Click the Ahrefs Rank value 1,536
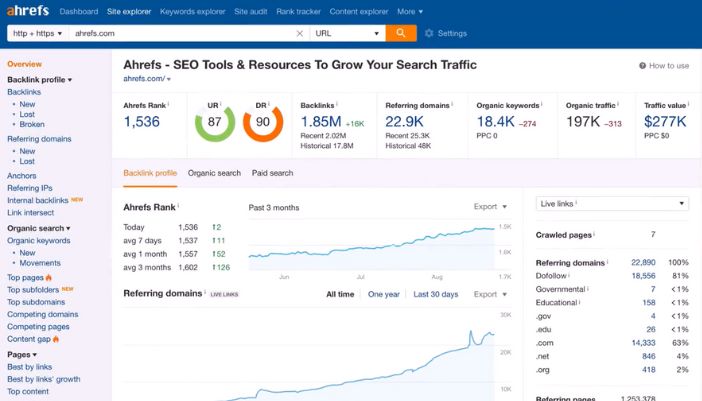Viewport: 702px width, 401px height. tap(141, 122)
